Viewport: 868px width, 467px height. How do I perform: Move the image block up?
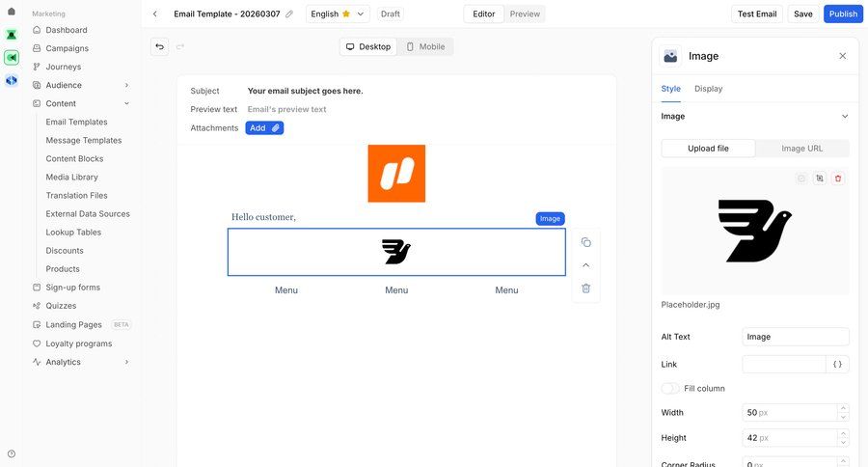pyautogui.click(x=585, y=264)
